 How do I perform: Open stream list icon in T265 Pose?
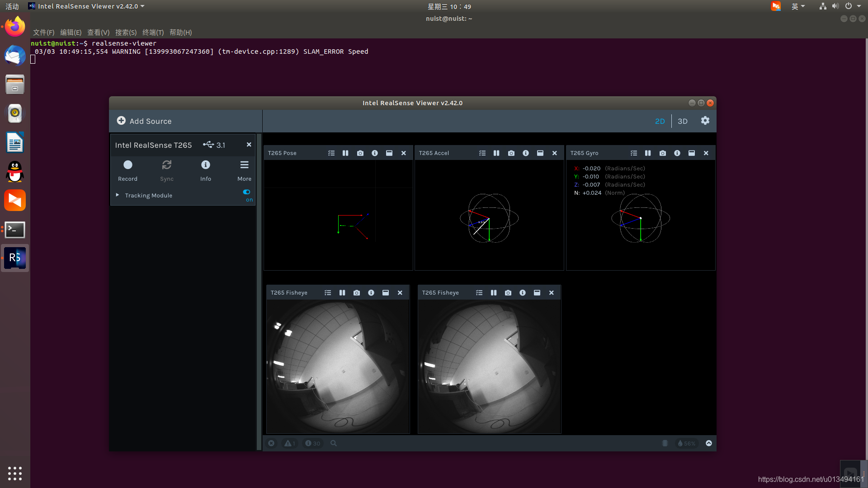pyautogui.click(x=331, y=153)
